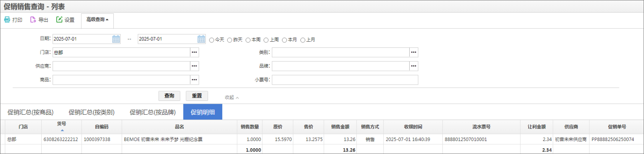Image resolution: width=644 pixels, height=154 pixels.
Task: Switch to 促销汇总(按品牌) tab
Action: click(153, 112)
